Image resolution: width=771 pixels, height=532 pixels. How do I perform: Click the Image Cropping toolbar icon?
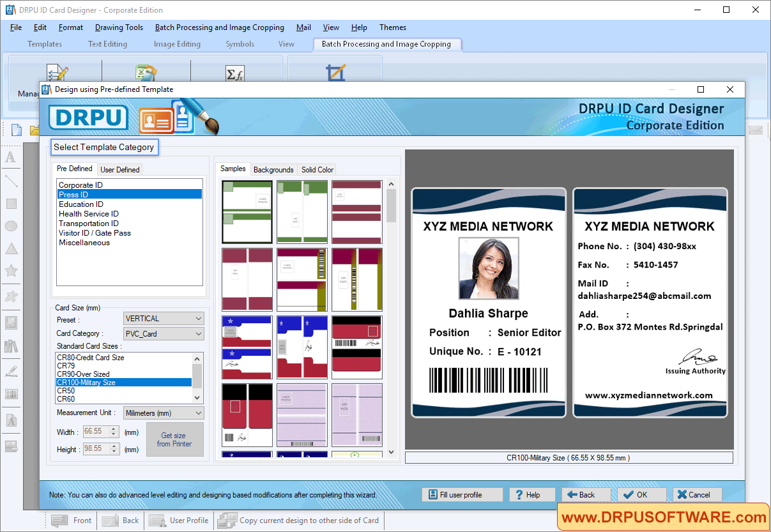pyautogui.click(x=335, y=72)
